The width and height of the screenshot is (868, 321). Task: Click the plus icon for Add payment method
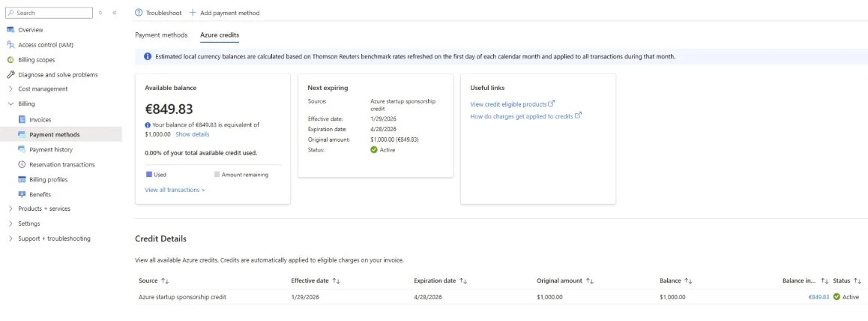coord(193,13)
